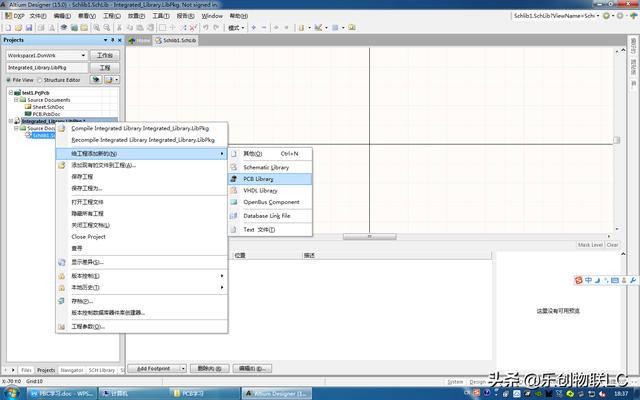
Task: Choose OpenBus Component from the submenu
Action: click(x=270, y=202)
